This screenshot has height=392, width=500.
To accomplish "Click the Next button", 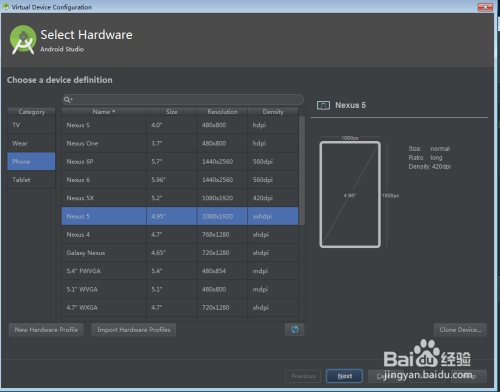I will point(344,376).
